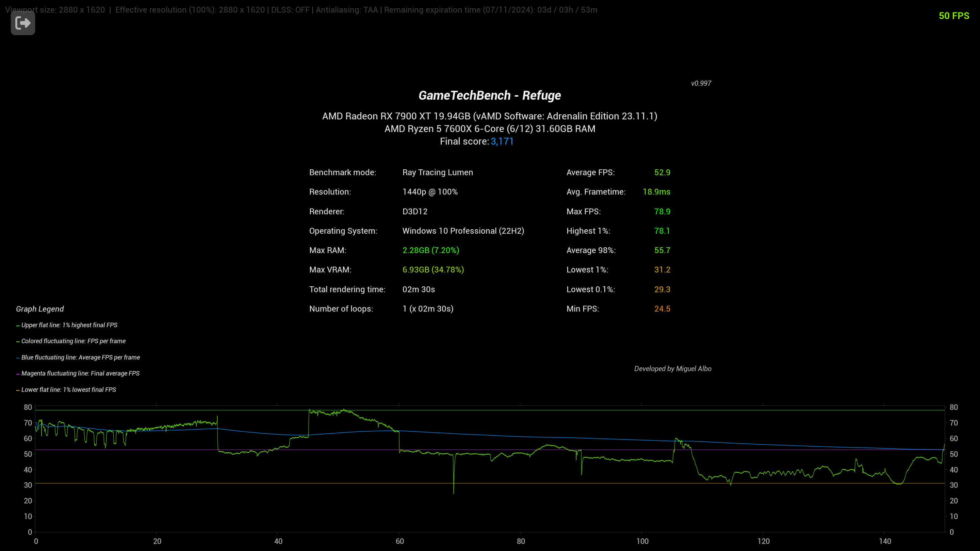This screenshot has height=551, width=980.
Task: Click the 50 FPS counter
Action: pyautogui.click(x=954, y=16)
